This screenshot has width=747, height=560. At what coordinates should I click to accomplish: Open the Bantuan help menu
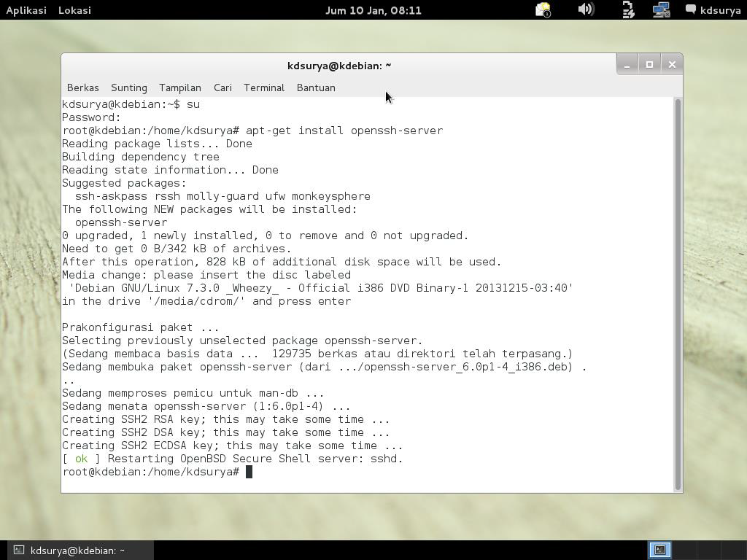(x=316, y=87)
